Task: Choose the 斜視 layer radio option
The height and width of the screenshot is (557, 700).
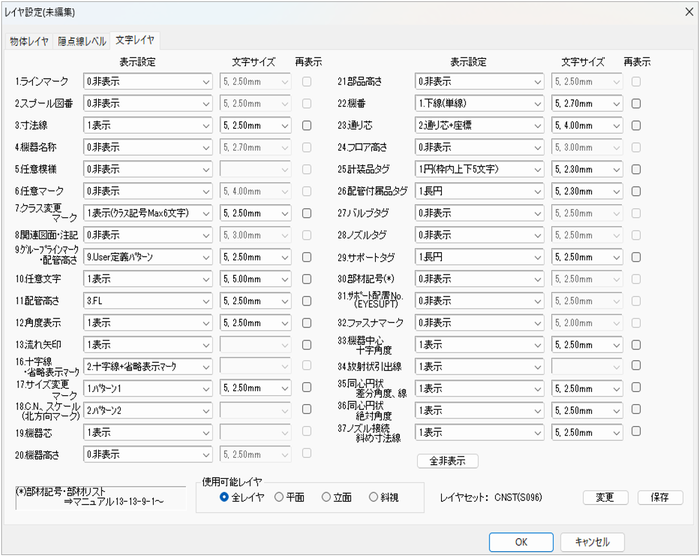Action: point(374,497)
